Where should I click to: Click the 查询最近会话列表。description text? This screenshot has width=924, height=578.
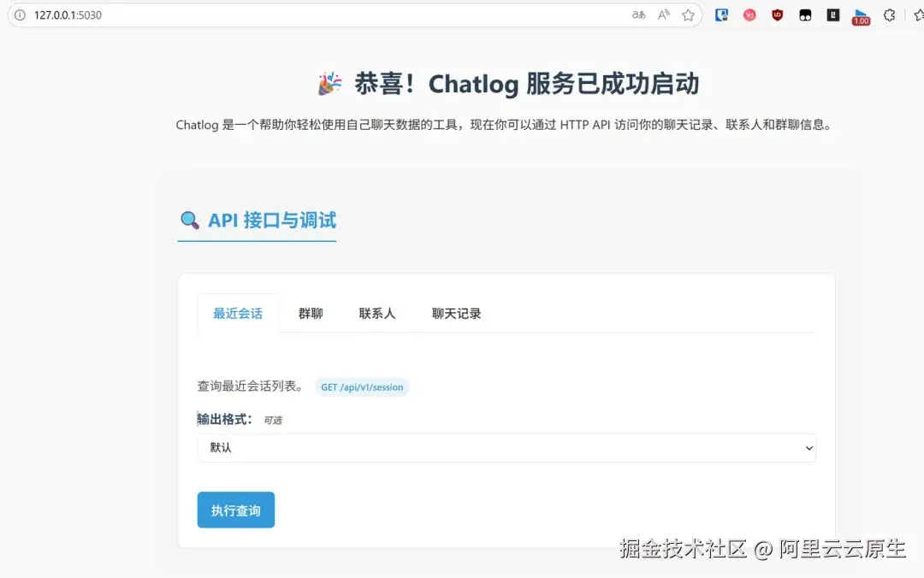point(252,386)
